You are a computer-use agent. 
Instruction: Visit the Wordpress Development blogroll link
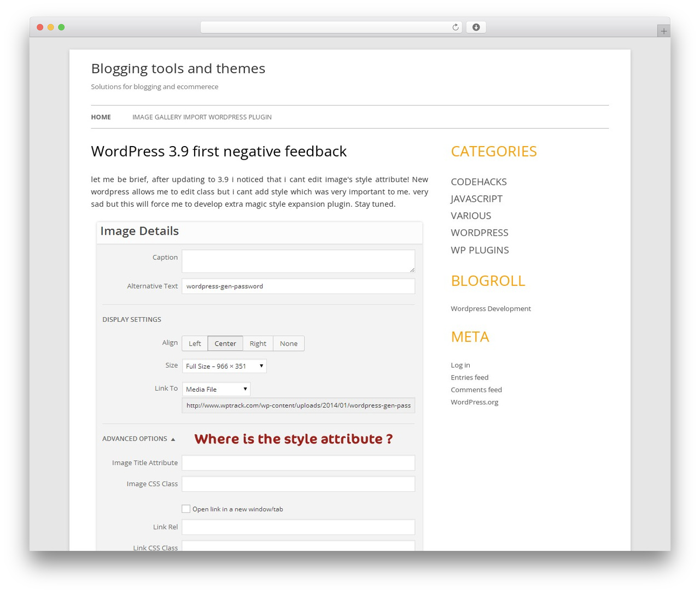[x=491, y=309]
